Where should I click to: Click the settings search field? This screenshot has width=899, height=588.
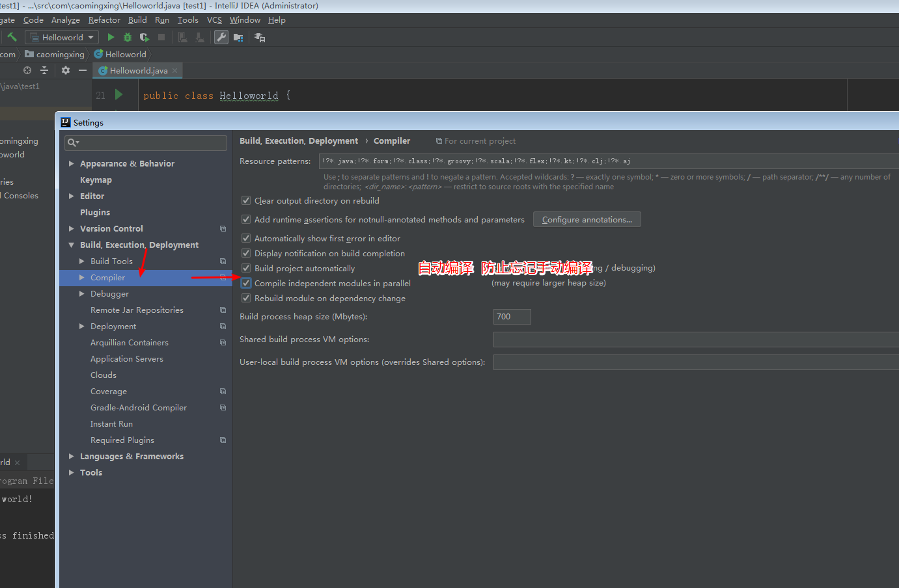point(146,142)
